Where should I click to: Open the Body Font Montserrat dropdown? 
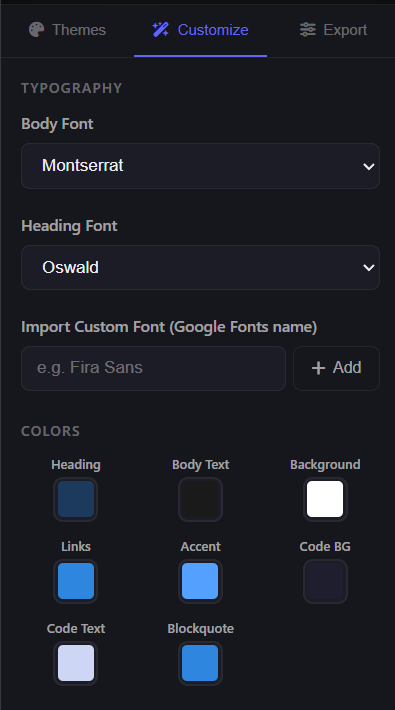click(200, 166)
